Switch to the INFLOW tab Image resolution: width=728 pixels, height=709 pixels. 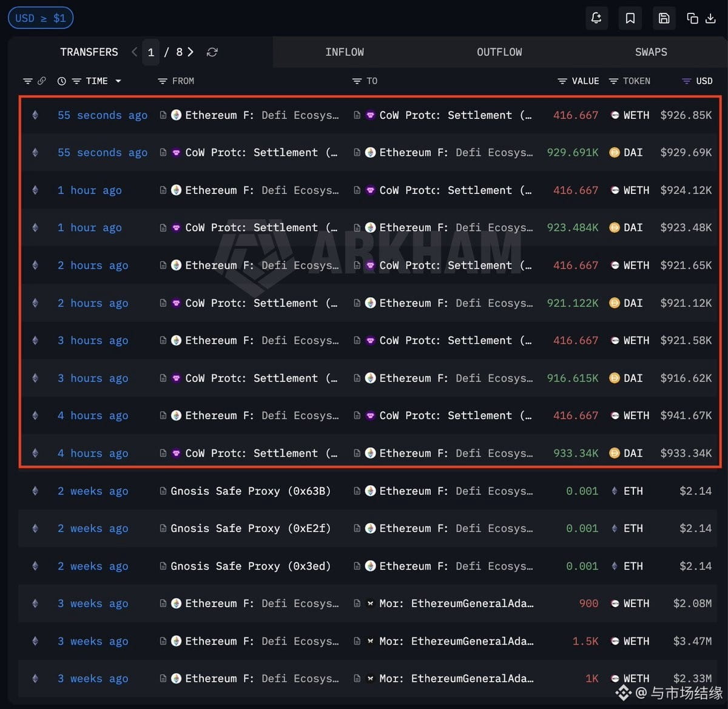345,52
